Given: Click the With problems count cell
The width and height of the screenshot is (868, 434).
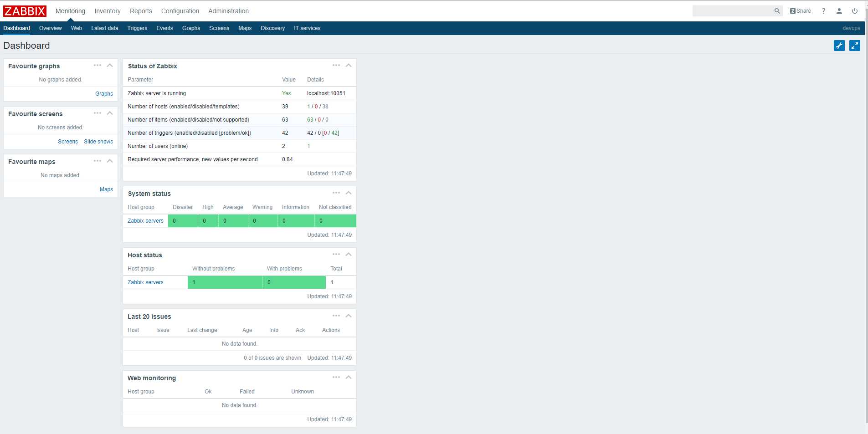Looking at the screenshot, I should click(x=294, y=282).
